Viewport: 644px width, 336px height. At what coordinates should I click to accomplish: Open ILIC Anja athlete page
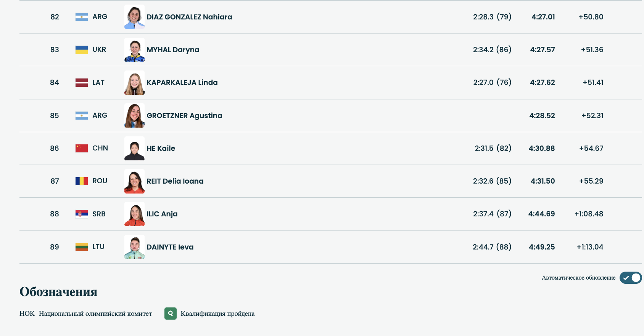[x=162, y=214]
